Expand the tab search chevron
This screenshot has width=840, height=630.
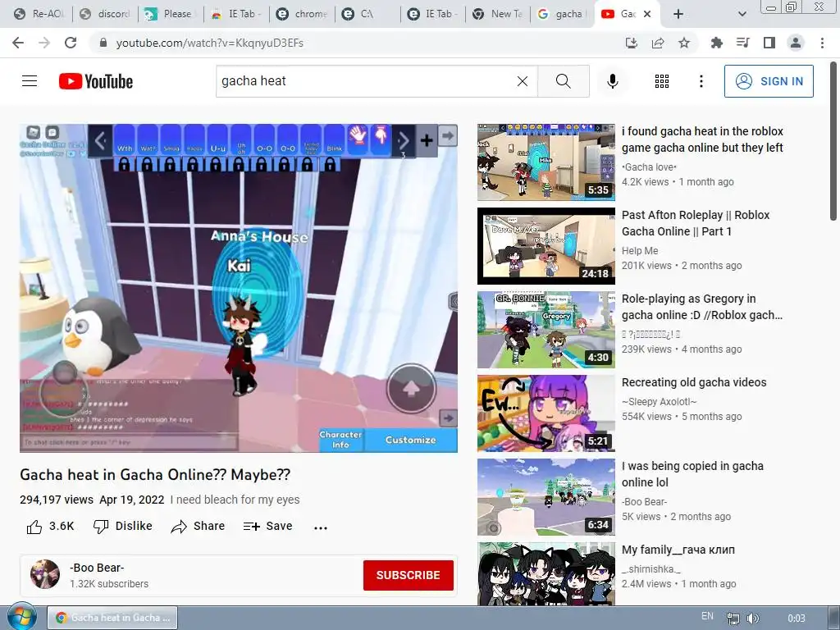pyautogui.click(x=742, y=14)
